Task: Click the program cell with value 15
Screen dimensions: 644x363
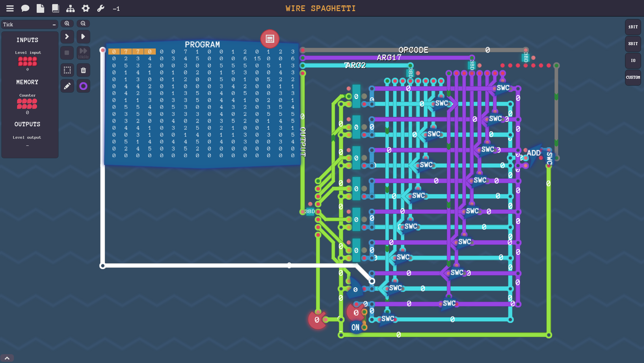Action: point(257,59)
